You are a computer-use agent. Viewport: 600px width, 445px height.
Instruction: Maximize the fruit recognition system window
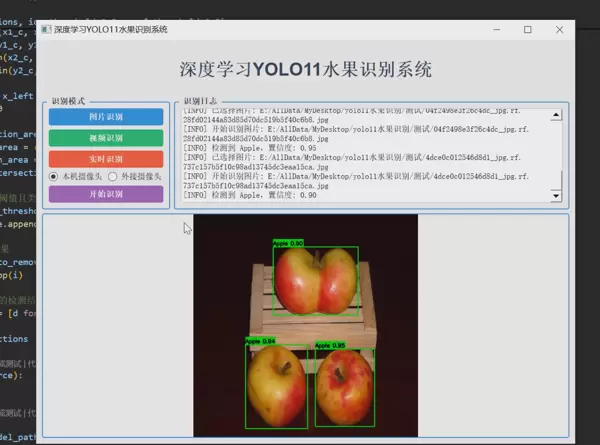(528, 30)
